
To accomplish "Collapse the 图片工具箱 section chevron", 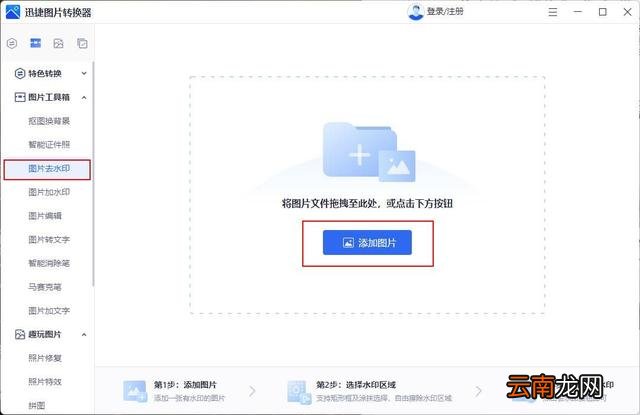I will [84, 98].
